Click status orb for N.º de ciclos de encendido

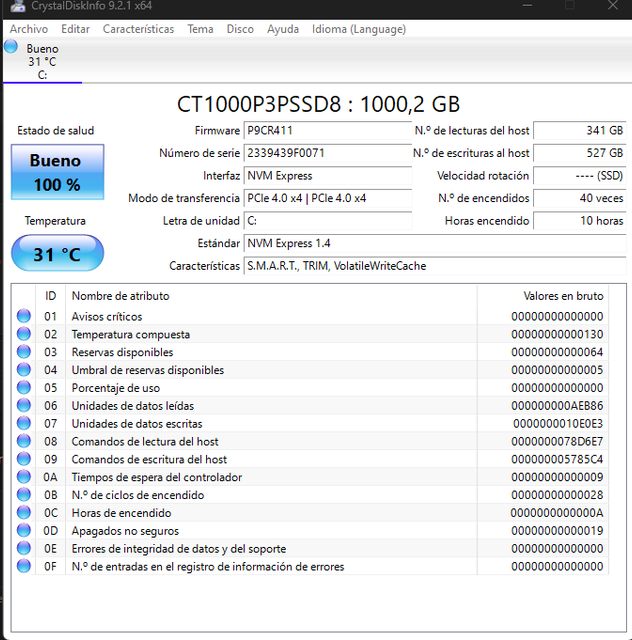click(24, 495)
